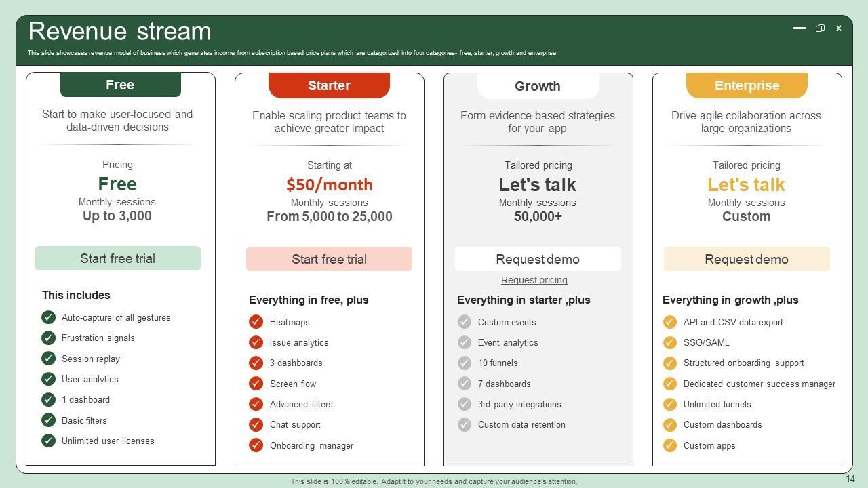This screenshot has height=488, width=868.
Task: Click the large green Free price text
Action: click(117, 184)
